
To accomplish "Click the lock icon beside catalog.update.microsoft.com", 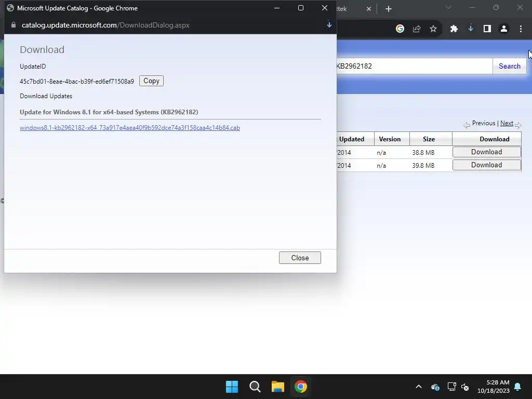I will 14,25.
